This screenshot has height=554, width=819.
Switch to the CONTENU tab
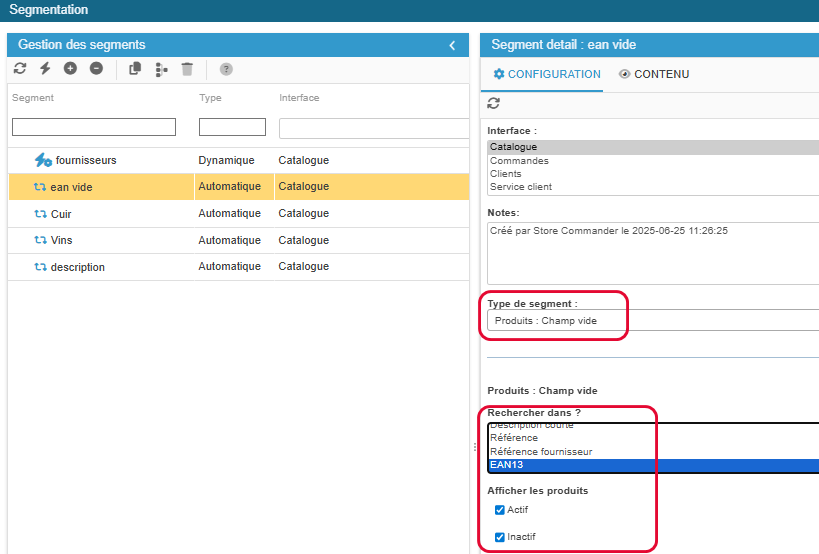click(654, 74)
